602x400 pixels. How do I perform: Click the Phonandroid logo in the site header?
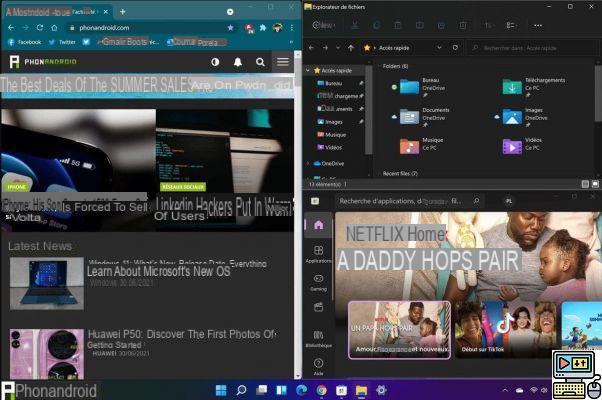[x=43, y=61]
